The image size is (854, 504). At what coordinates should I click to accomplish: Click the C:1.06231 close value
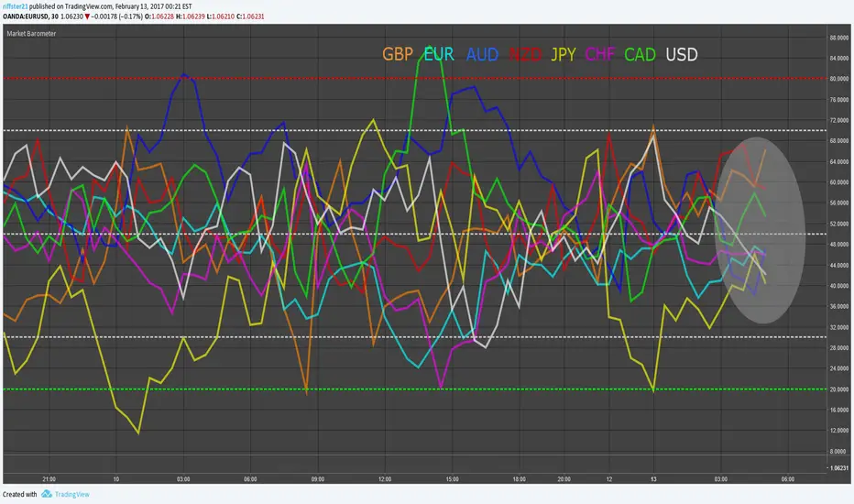pos(250,16)
